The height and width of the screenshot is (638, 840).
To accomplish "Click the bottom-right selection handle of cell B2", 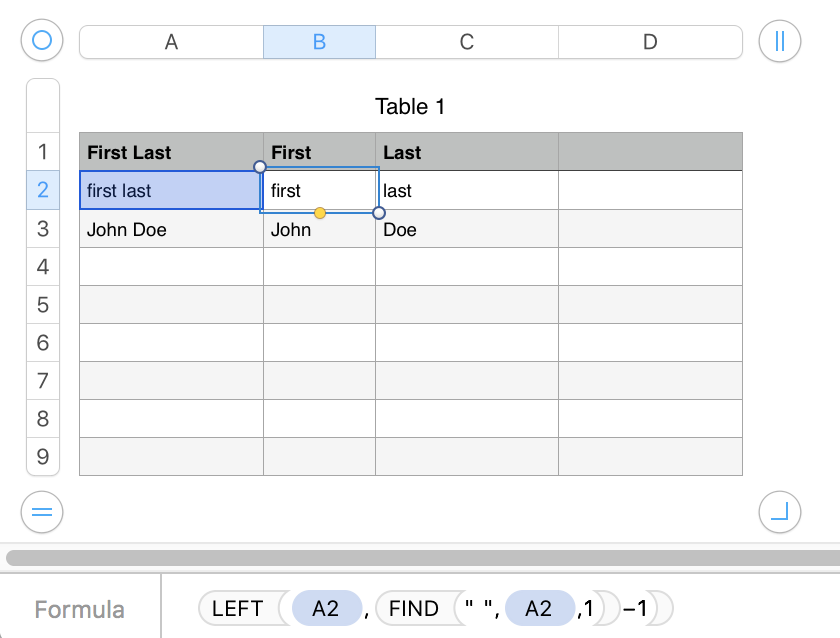I will (x=379, y=212).
